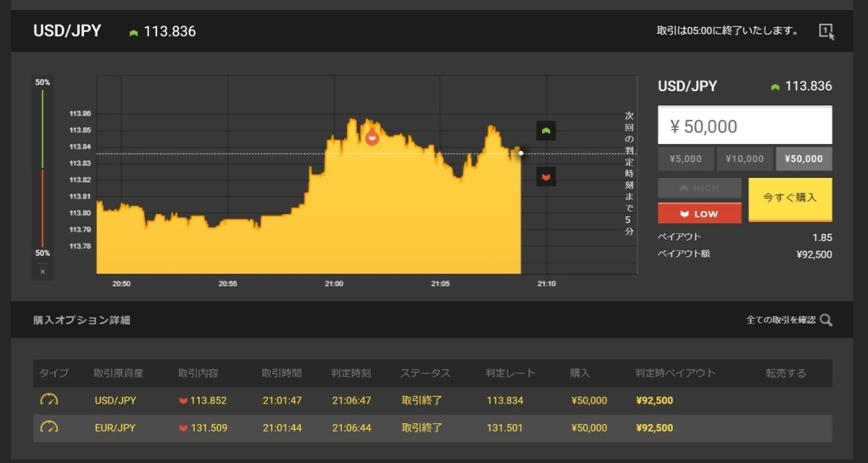
Task: Click ¥92,500 payout in USD/JPY row
Action: (x=655, y=400)
